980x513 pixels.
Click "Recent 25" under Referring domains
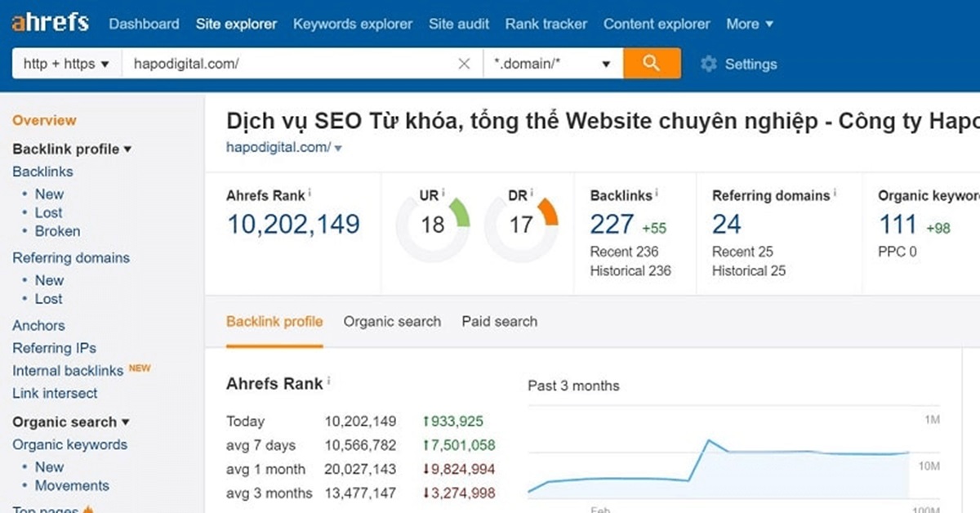click(742, 252)
